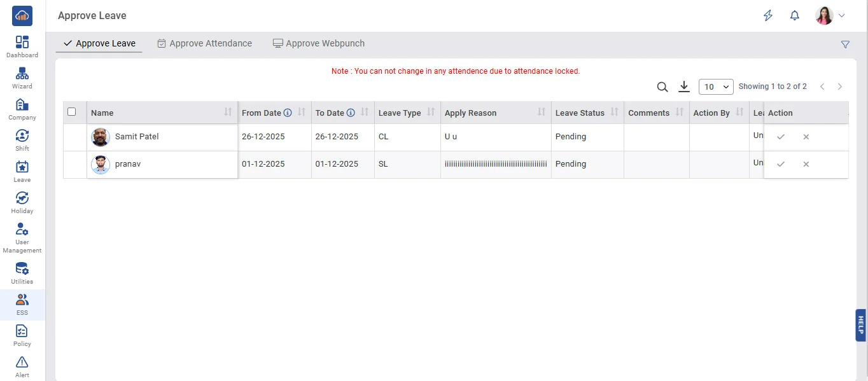This screenshot has width=868, height=381.
Task: Click the search magnifier icon
Action: coord(662,87)
